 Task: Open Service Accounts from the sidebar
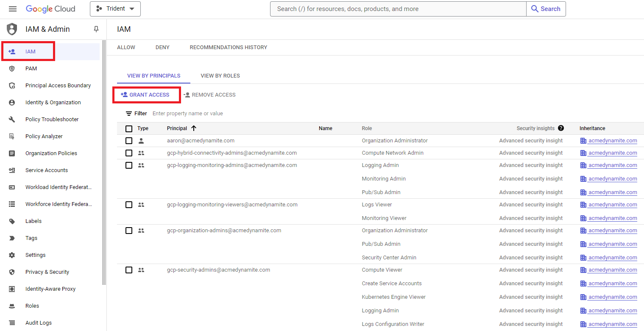coord(47,170)
